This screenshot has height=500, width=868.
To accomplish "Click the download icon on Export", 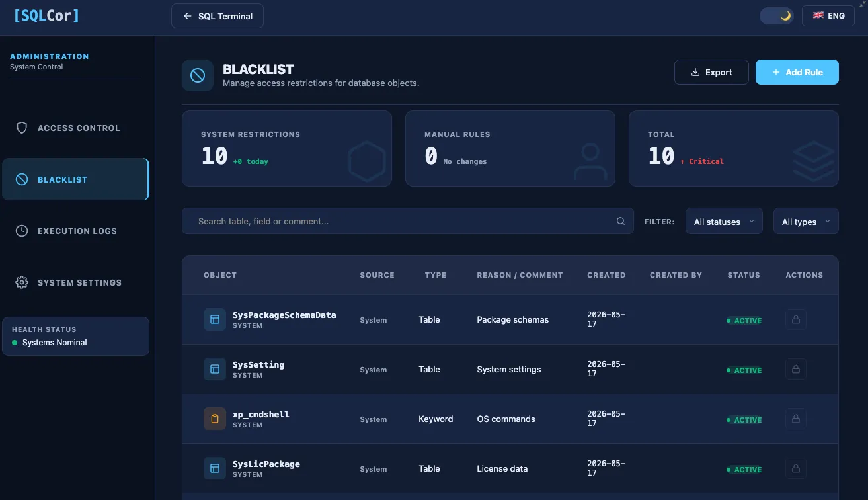I will coord(695,72).
